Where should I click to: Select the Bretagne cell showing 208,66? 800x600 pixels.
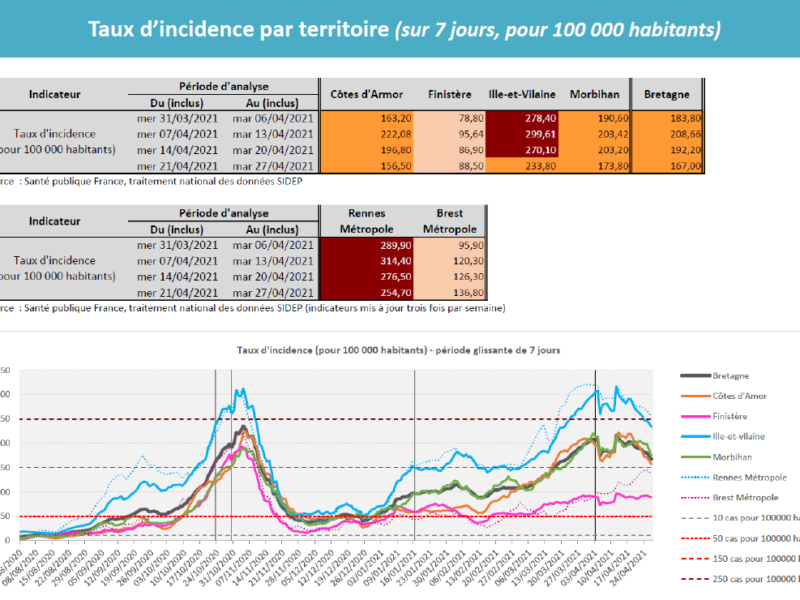coord(668,133)
